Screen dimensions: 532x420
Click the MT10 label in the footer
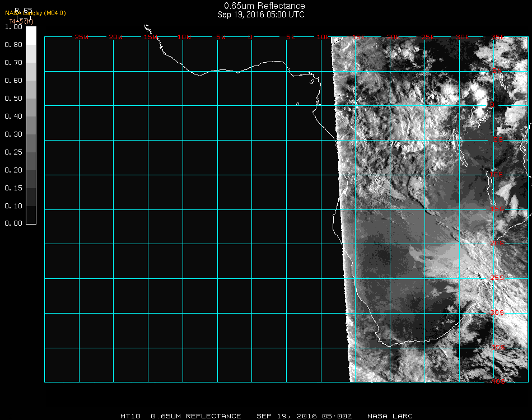click(x=130, y=416)
